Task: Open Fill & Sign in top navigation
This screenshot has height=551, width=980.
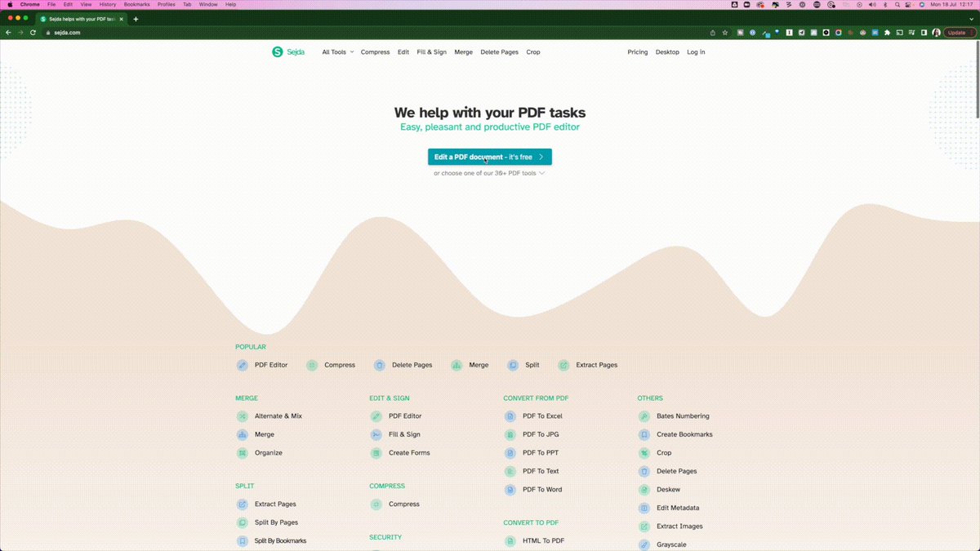Action: [431, 52]
